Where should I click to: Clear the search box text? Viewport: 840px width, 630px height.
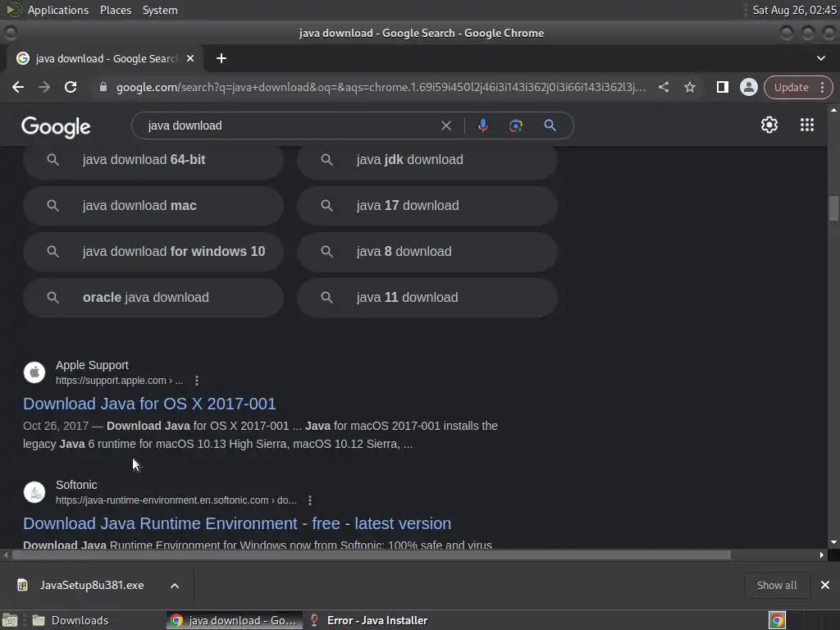[445, 126]
